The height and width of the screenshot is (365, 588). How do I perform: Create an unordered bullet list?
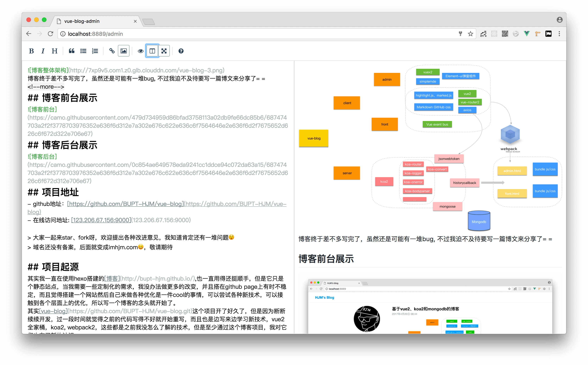[x=83, y=51]
